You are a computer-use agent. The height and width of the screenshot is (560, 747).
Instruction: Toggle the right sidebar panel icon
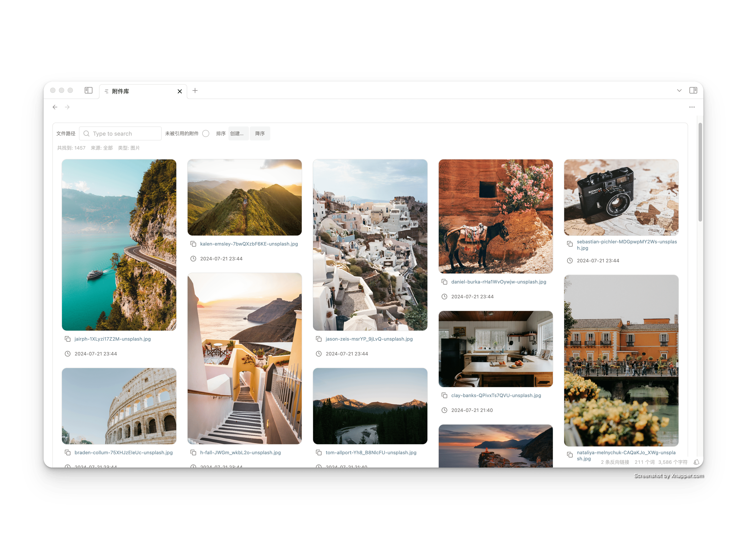693,90
